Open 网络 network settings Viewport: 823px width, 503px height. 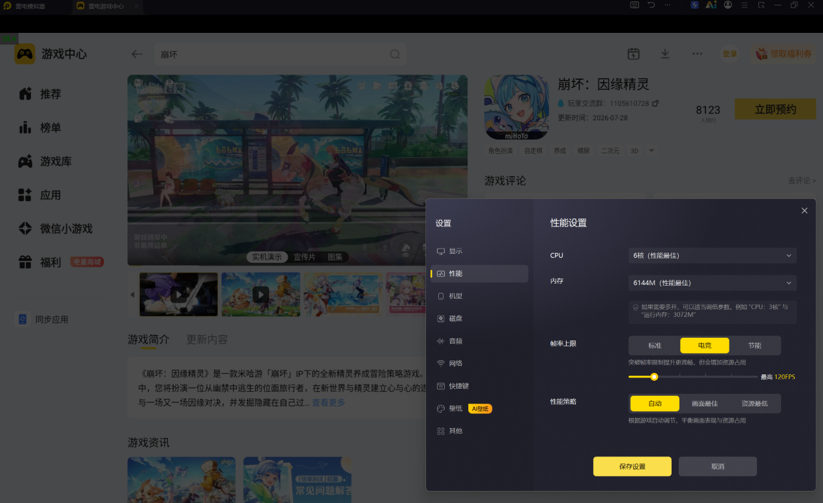(x=479, y=363)
